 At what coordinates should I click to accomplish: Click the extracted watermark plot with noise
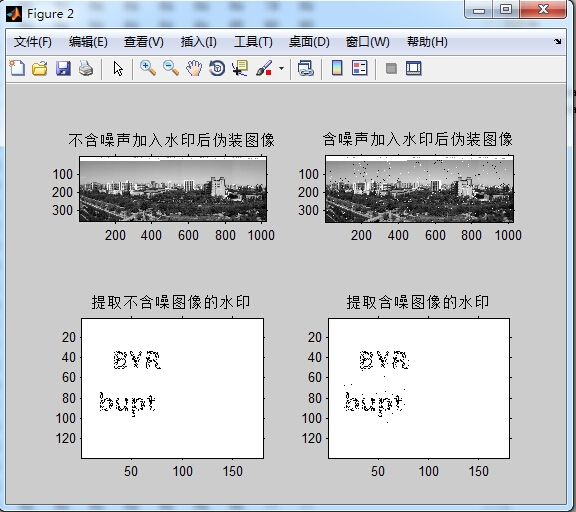(x=419, y=388)
